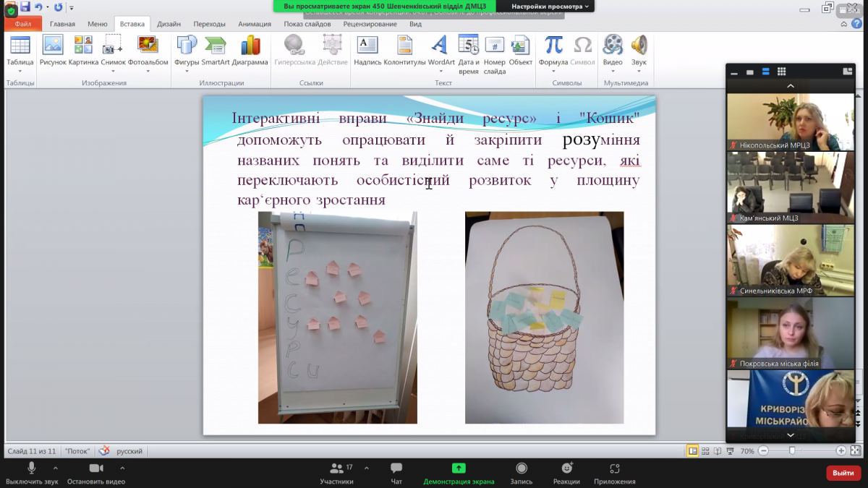Leave the meeting with Выйти button
Image resolution: width=868 pixels, height=488 pixels.
(x=843, y=473)
